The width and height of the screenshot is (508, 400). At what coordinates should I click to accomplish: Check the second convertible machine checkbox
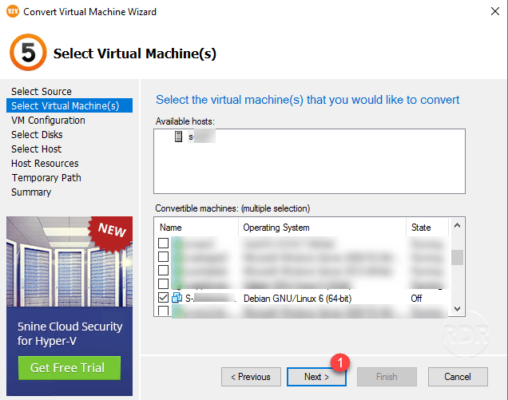[163, 257]
